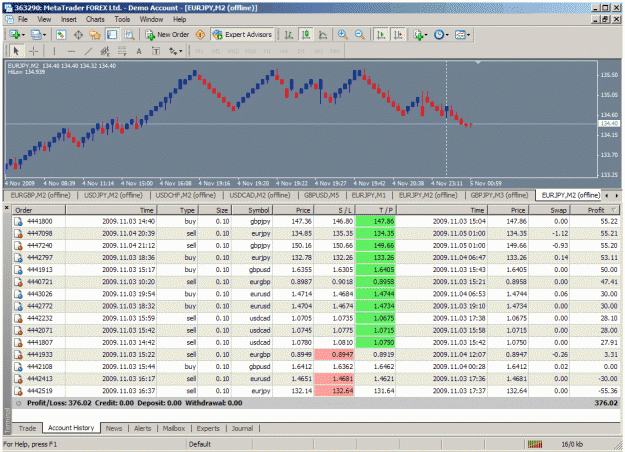625x452 pixels.
Task: Select order 4441800 row
Action: (x=316, y=221)
